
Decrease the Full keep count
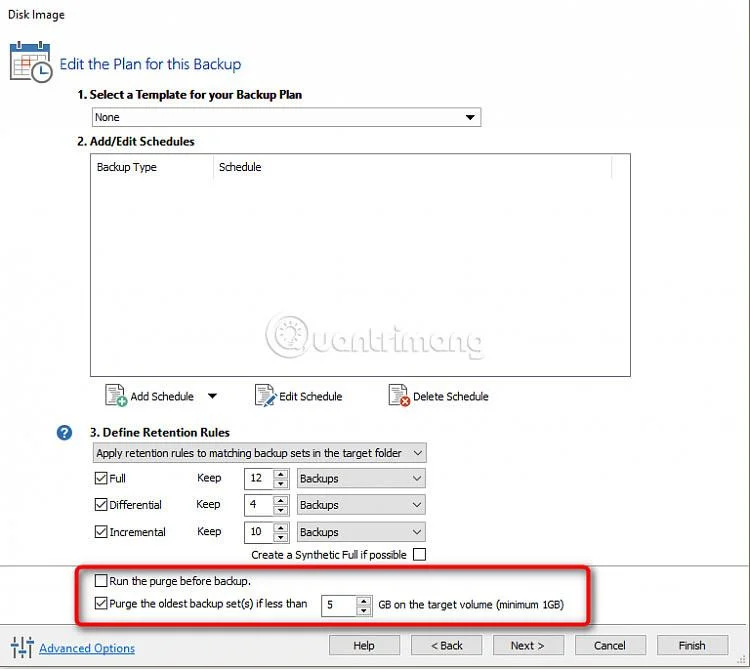(281, 483)
